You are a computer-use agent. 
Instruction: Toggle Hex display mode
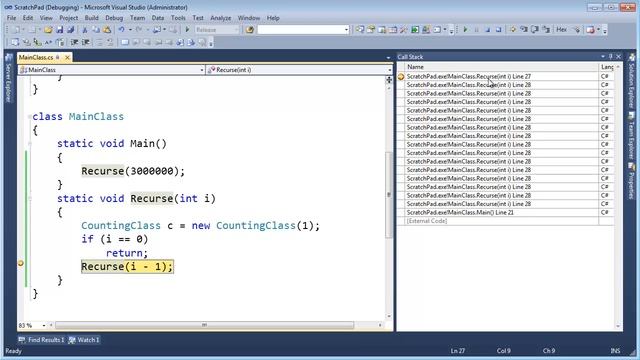562,30
